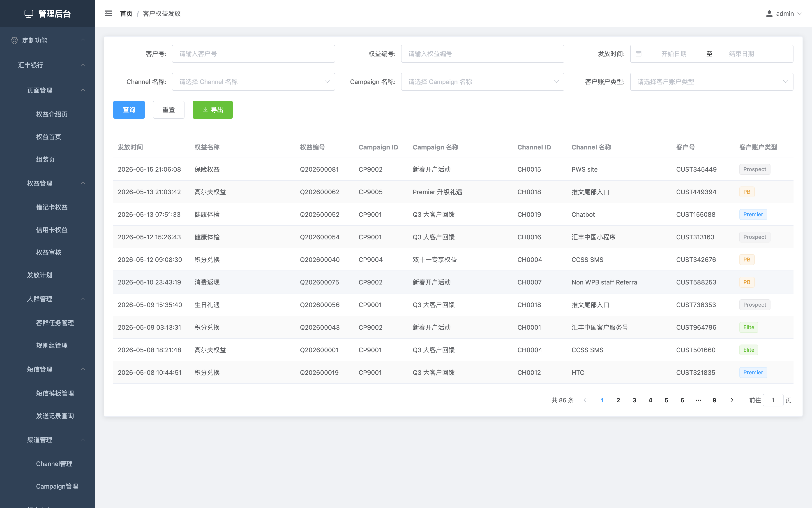Click the calendar icon in 发放时间 field

pos(639,54)
